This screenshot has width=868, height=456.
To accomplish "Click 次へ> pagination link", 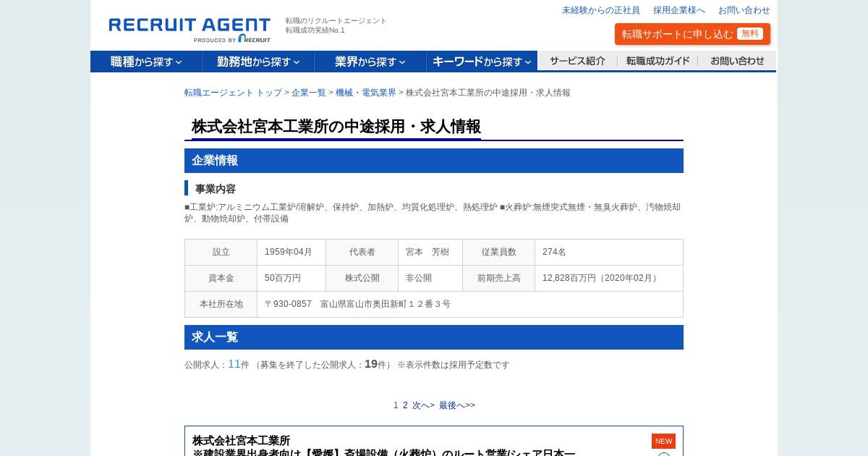I will tap(423, 405).
